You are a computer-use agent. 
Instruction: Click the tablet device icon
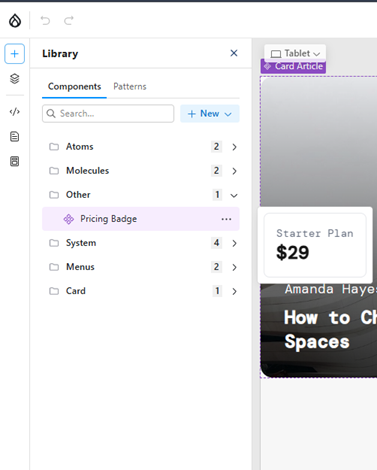pyautogui.click(x=276, y=54)
